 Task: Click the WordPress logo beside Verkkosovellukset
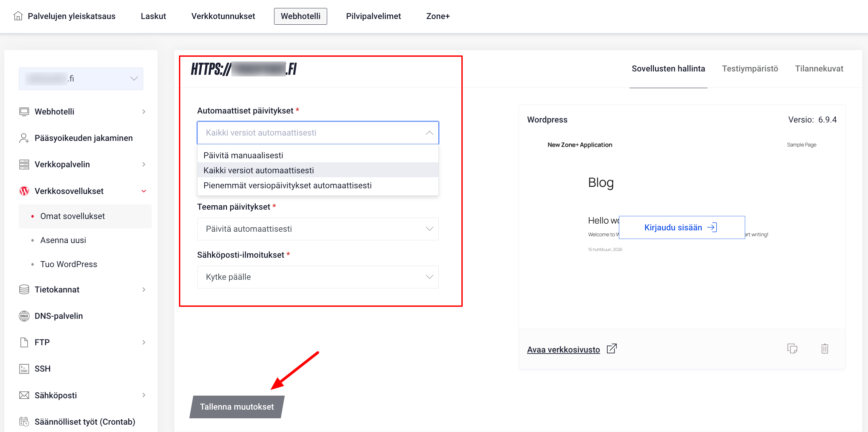pyautogui.click(x=24, y=191)
